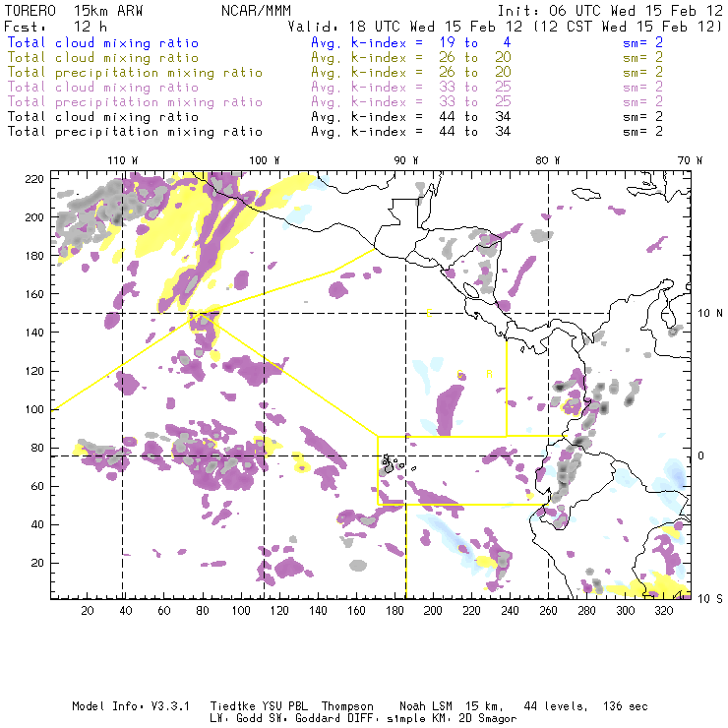Click the 'LW: Godd' text
The image size is (728, 728).
point(236,718)
